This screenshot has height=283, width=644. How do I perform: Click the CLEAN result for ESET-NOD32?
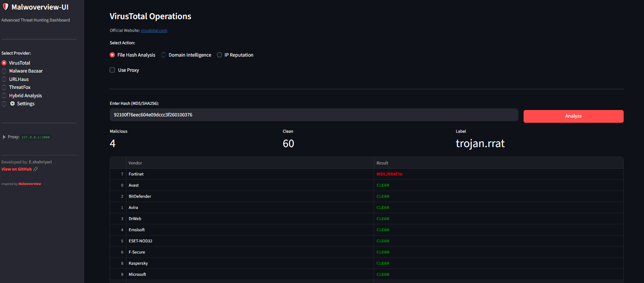click(498, 241)
